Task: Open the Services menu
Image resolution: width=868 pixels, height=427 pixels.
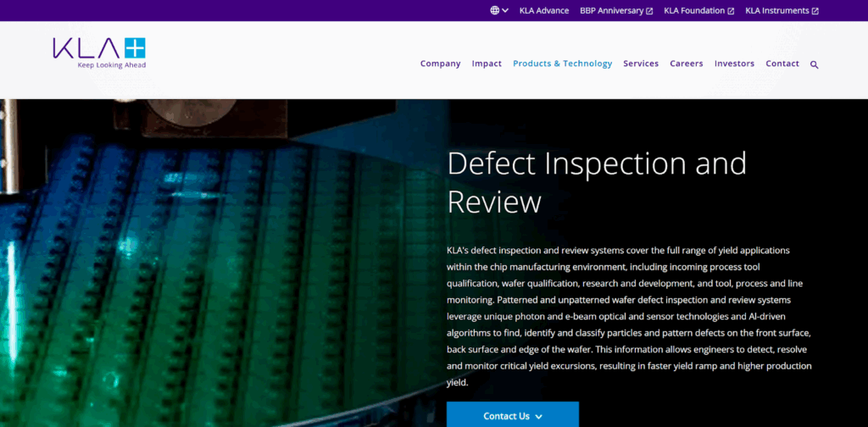Action: coord(641,64)
